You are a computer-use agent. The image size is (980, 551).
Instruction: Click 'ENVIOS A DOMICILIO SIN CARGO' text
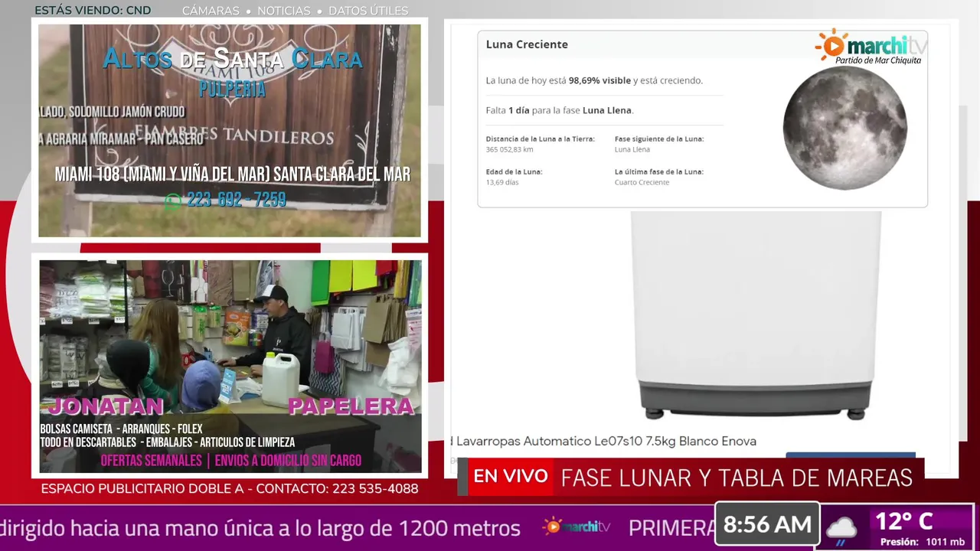click(x=288, y=461)
